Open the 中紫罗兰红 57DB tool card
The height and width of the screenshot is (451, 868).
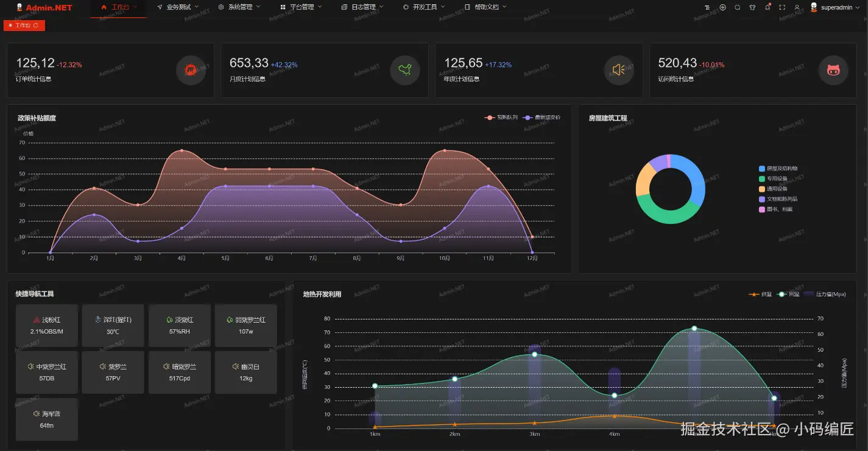[47, 372]
